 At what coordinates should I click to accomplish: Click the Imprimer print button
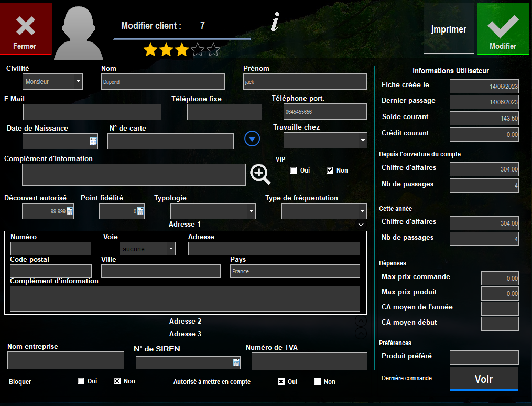click(449, 29)
